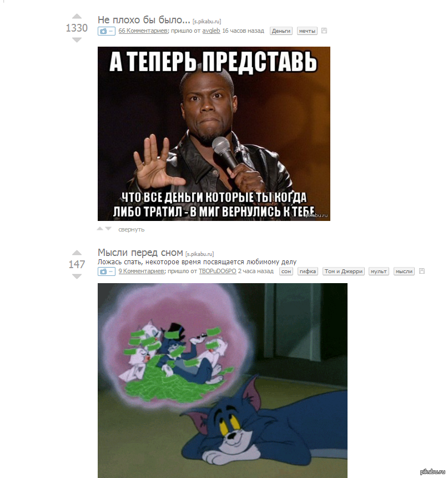The image size is (448, 478).
Task: Select the 'Том и Джерри' tag
Action: pyautogui.click(x=344, y=271)
